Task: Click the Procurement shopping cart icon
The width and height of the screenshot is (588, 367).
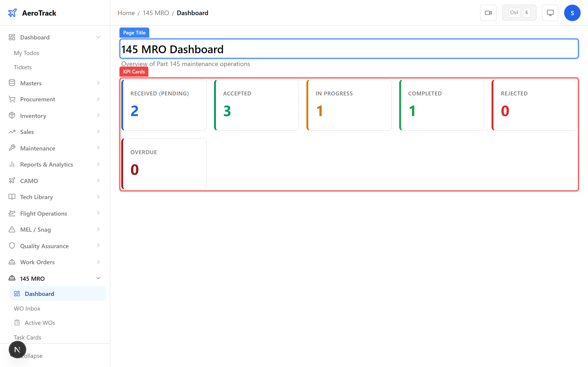Action: tap(12, 99)
